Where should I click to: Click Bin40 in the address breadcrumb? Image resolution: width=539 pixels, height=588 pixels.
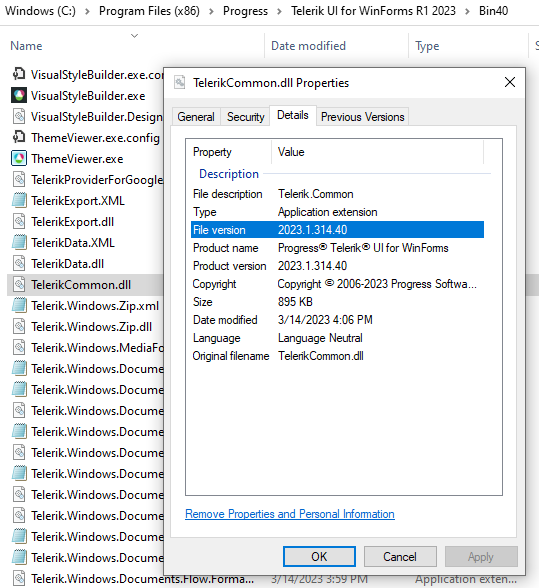coord(493,11)
